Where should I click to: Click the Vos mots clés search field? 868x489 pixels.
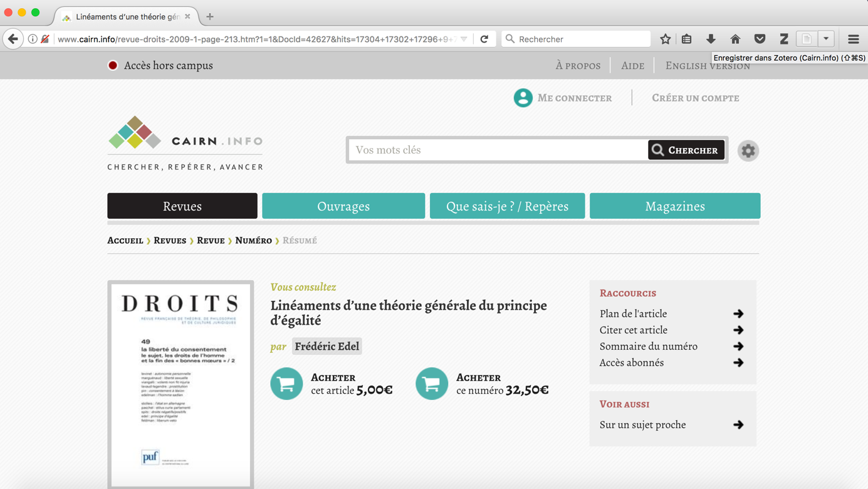point(498,150)
